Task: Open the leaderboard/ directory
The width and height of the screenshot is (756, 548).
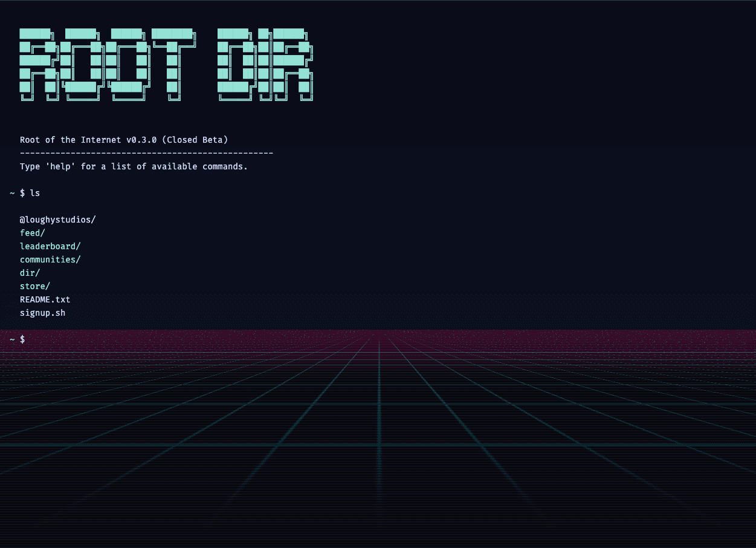Action: (x=50, y=246)
